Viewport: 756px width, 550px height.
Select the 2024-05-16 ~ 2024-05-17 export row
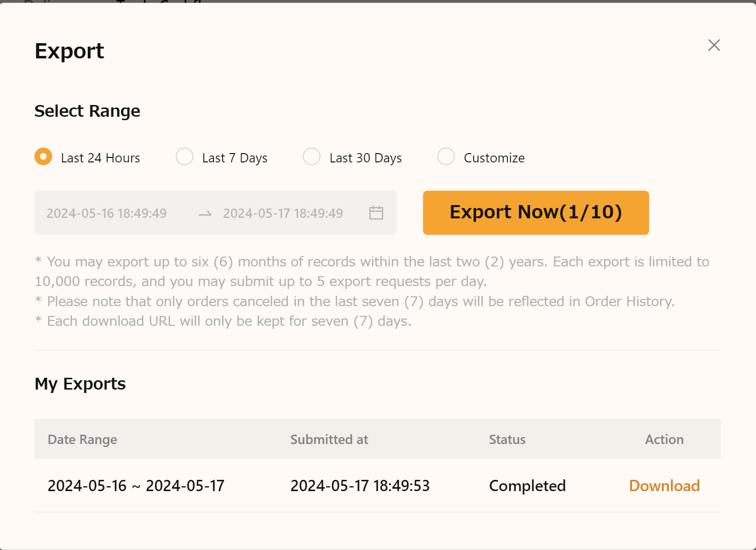click(136, 485)
